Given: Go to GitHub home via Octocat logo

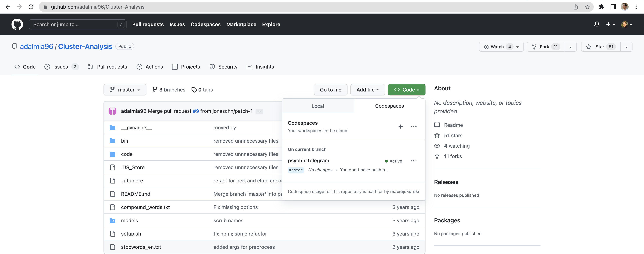Looking at the screenshot, I should (17, 24).
